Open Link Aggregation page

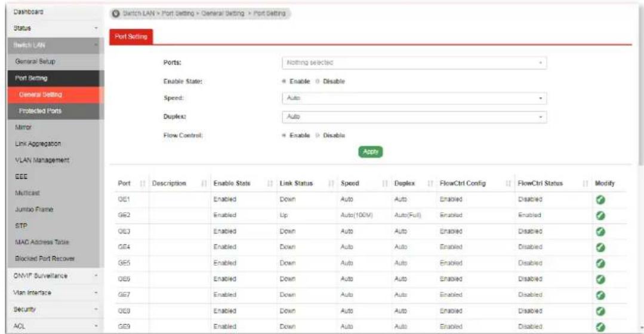pos(38,144)
